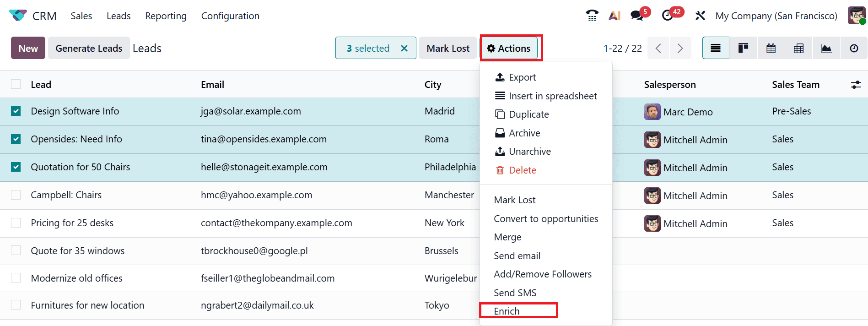Image resolution: width=868 pixels, height=326 pixels.
Task: Sort by Sales Team column header
Action: [796, 84]
